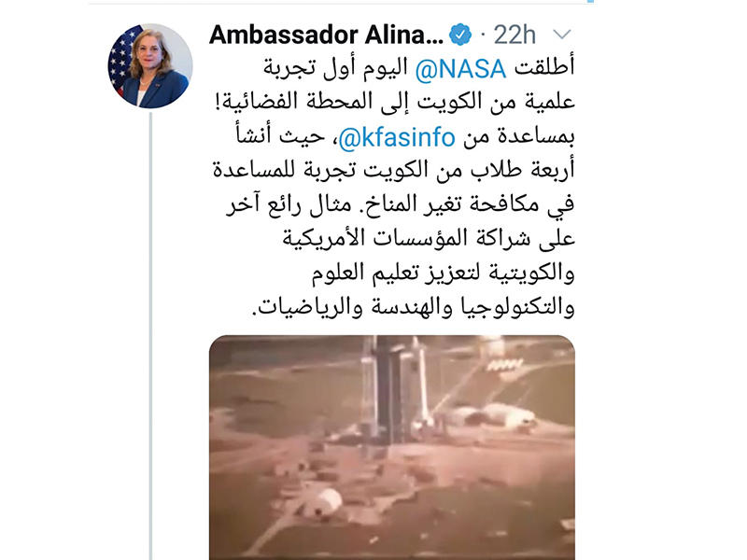Click the white spherical tank in video

[326, 501]
